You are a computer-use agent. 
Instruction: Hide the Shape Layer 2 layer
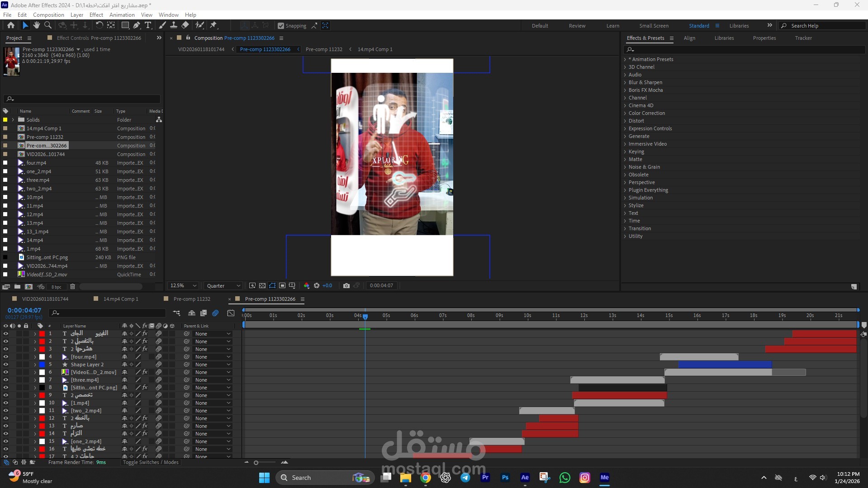5,365
